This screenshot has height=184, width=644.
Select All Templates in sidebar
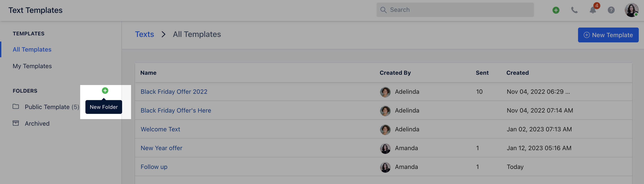[x=32, y=50]
